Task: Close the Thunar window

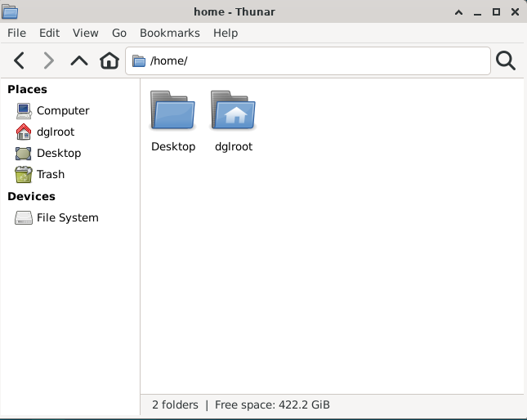Action: [515, 12]
